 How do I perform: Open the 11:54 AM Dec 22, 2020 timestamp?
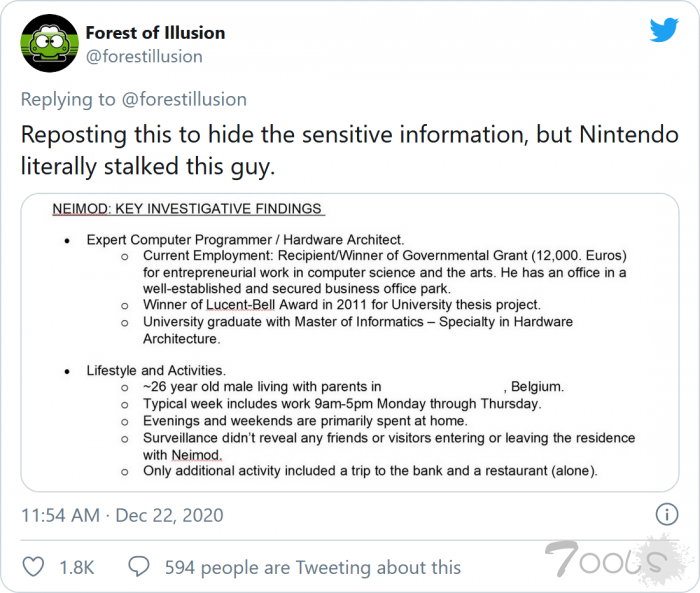coord(122,516)
